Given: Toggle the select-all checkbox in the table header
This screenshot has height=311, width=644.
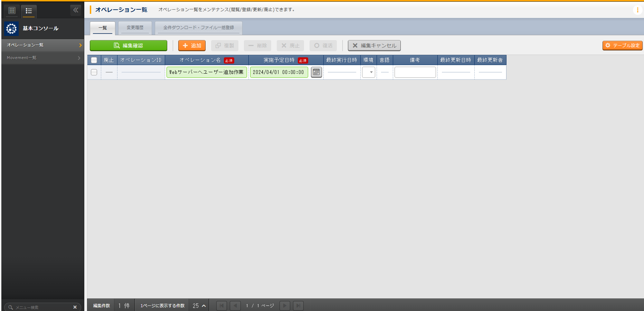Looking at the screenshot, I should (94, 60).
